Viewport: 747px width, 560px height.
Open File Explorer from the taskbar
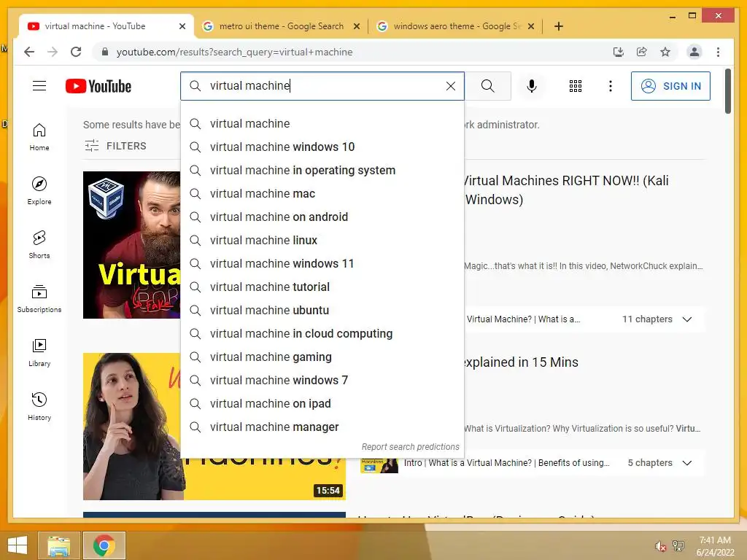pyautogui.click(x=59, y=545)
